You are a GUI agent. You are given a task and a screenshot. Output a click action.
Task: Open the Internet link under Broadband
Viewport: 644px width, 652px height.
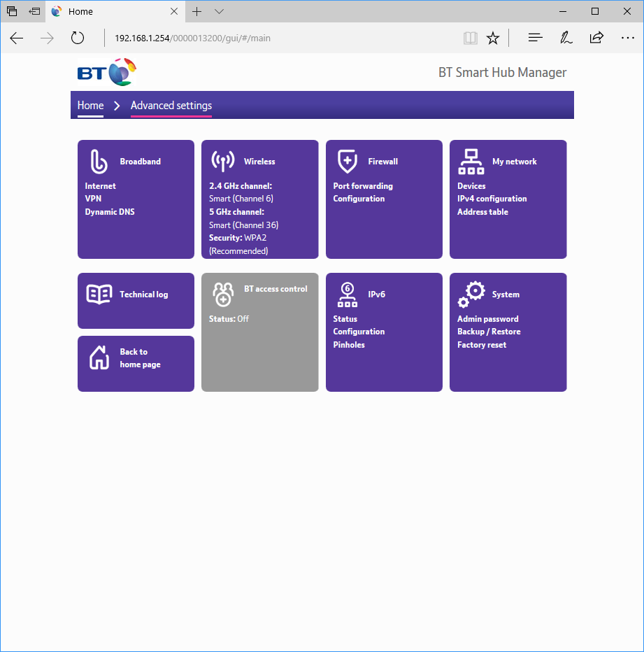pos(100,186)
